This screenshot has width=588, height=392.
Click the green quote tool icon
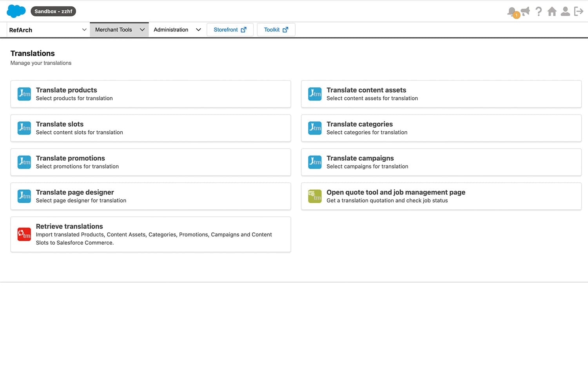click(315, 196)
